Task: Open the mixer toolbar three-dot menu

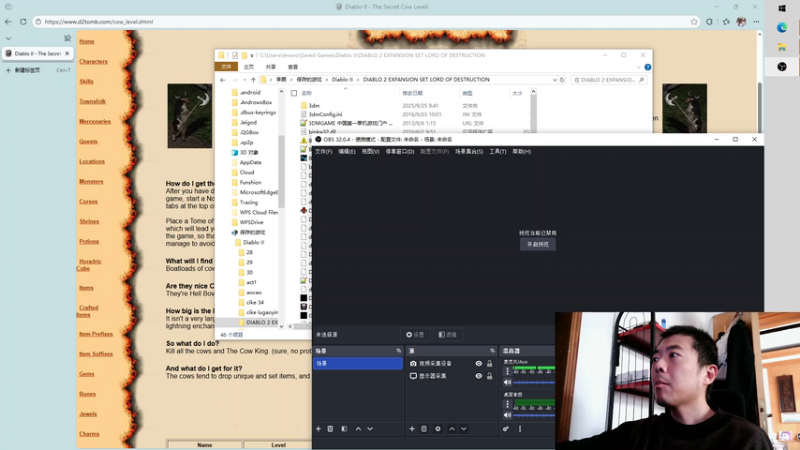Action: pos(520,429)
